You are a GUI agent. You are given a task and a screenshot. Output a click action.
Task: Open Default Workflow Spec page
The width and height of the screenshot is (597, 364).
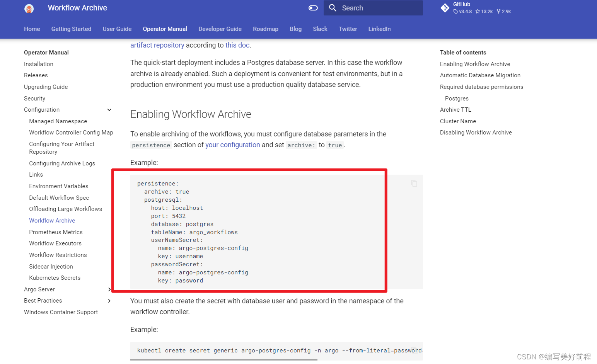point(59,198)
